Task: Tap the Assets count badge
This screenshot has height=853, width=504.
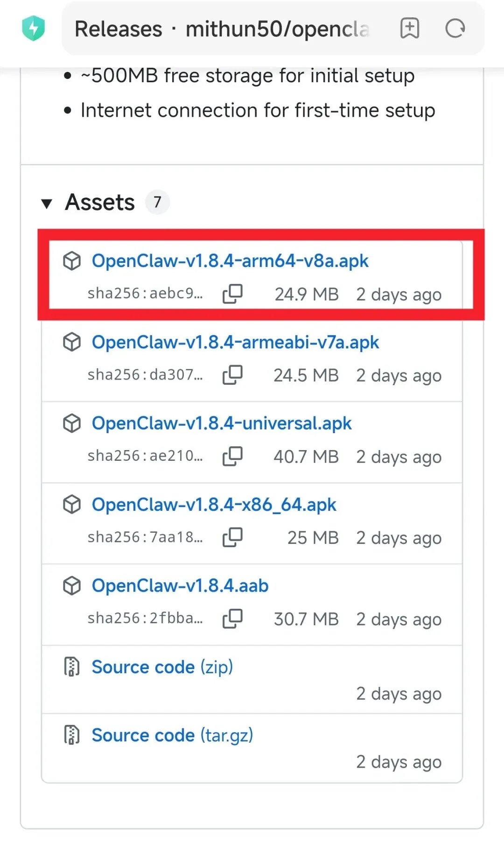Action: tap(157, 202)
